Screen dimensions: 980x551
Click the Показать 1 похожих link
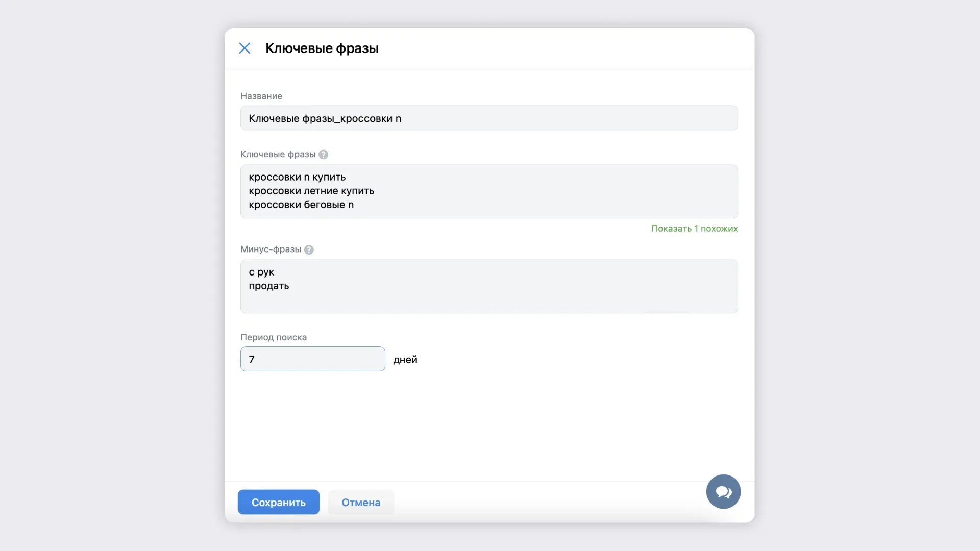pyautogui.click(x=694, y=229)
